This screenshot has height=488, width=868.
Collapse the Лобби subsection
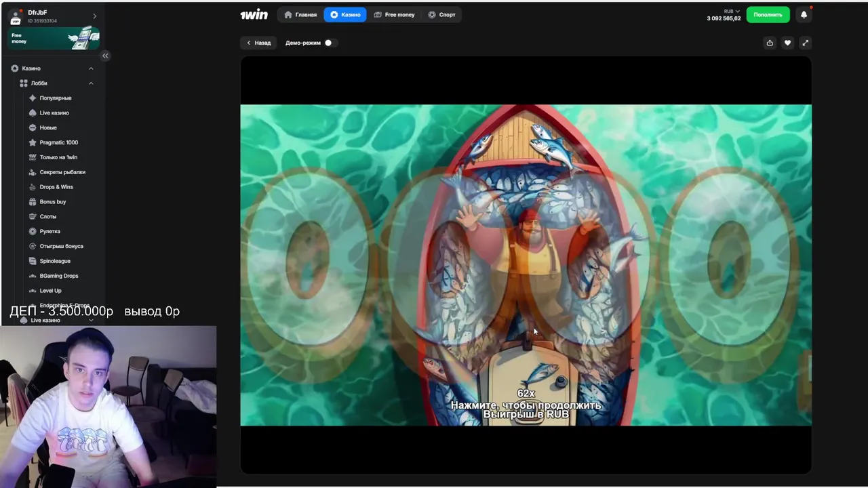91,83
